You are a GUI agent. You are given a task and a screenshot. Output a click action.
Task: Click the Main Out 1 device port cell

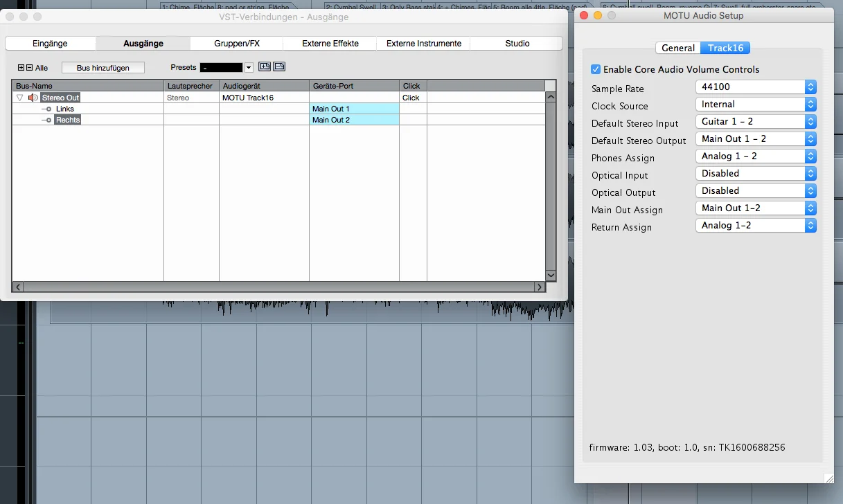click(354, 109)
